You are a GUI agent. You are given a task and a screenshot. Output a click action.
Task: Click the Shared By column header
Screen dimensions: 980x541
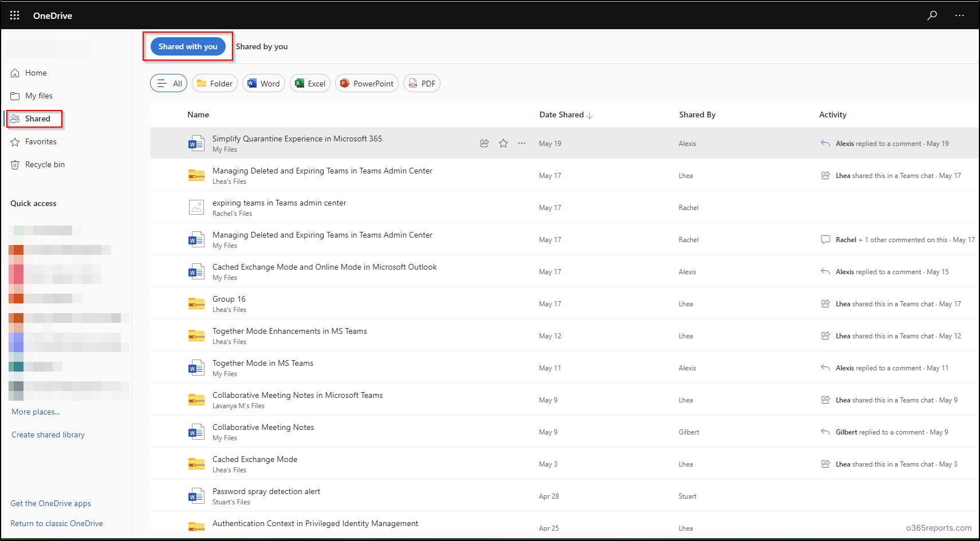[697, 114]
